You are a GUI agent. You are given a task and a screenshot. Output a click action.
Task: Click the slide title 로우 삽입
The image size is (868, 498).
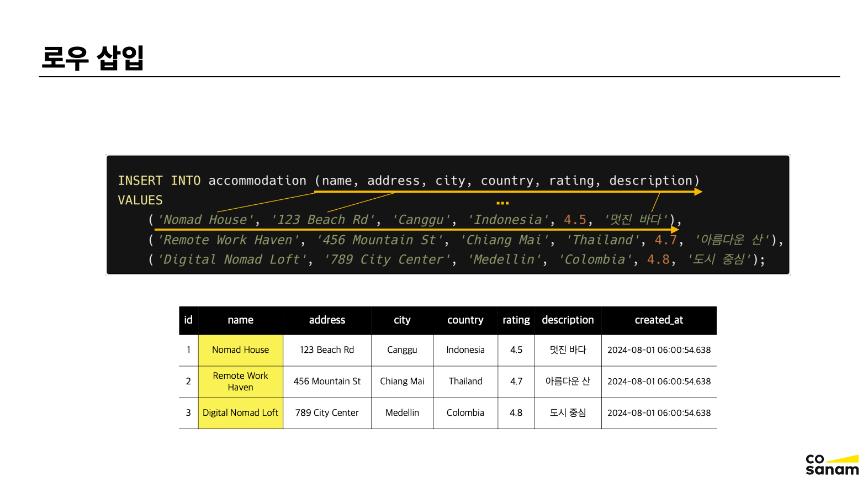[x=93, y=58]
